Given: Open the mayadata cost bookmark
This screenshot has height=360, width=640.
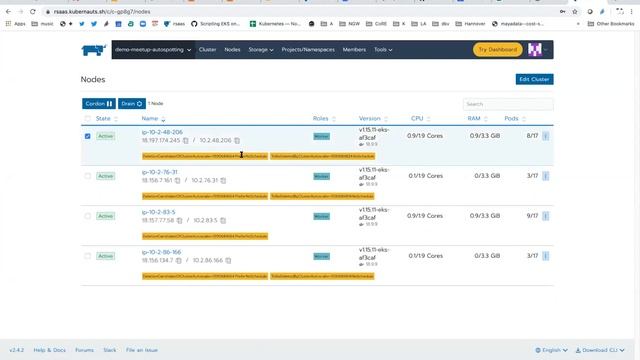Looking at the screenshot, I should click(x=518, y=24).
